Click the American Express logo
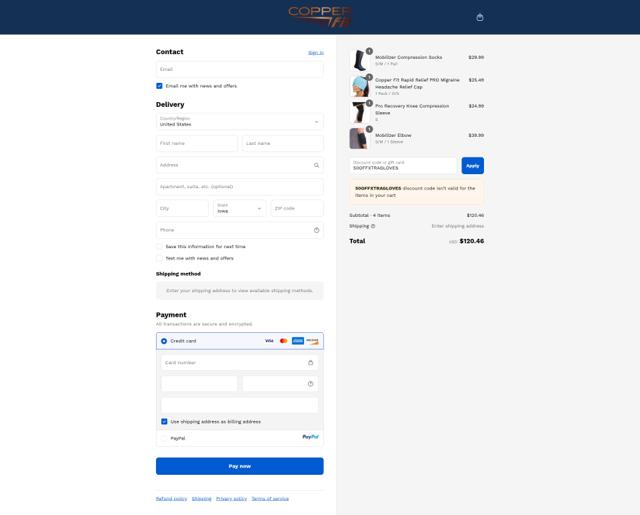 (x=298, y=341)
